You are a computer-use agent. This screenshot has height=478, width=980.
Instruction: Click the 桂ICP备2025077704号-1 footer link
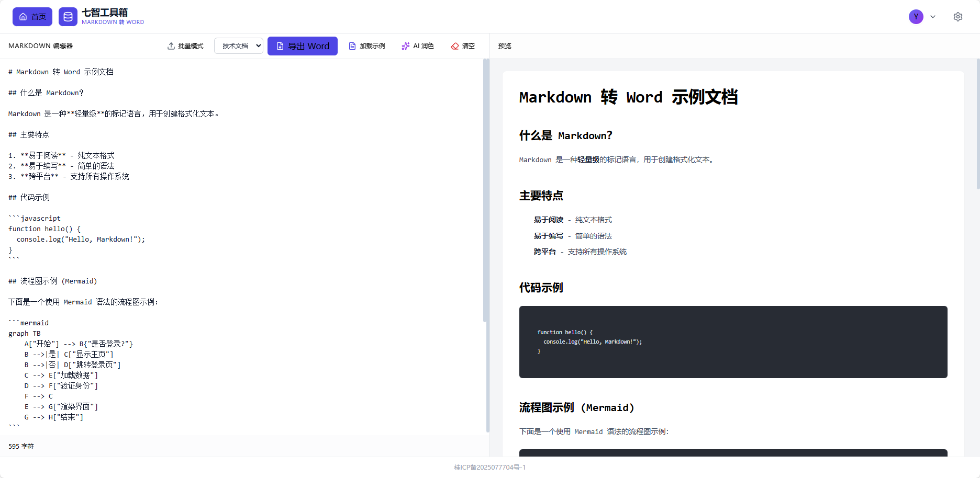[x=490, y=468]
